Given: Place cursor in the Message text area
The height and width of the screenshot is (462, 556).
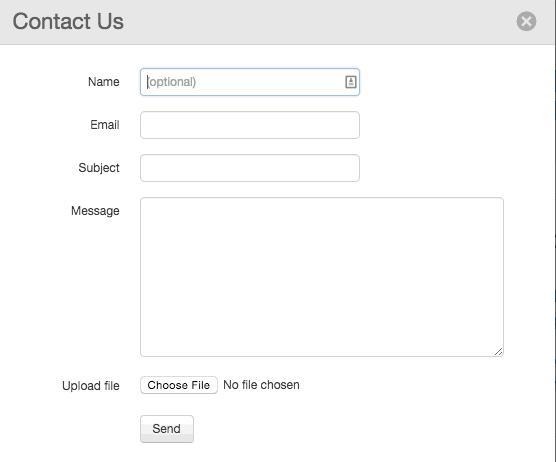Looking at the screenshot, I should coord(322,277).
